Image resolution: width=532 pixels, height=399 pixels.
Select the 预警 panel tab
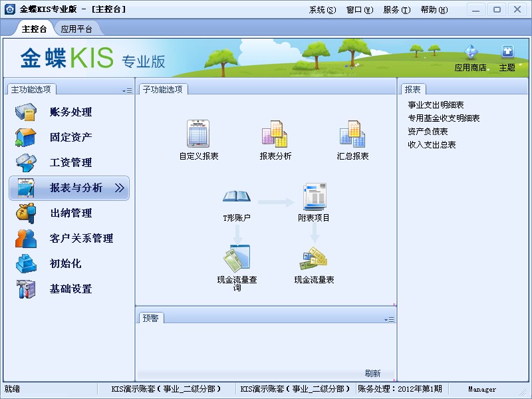coord(150,318)
